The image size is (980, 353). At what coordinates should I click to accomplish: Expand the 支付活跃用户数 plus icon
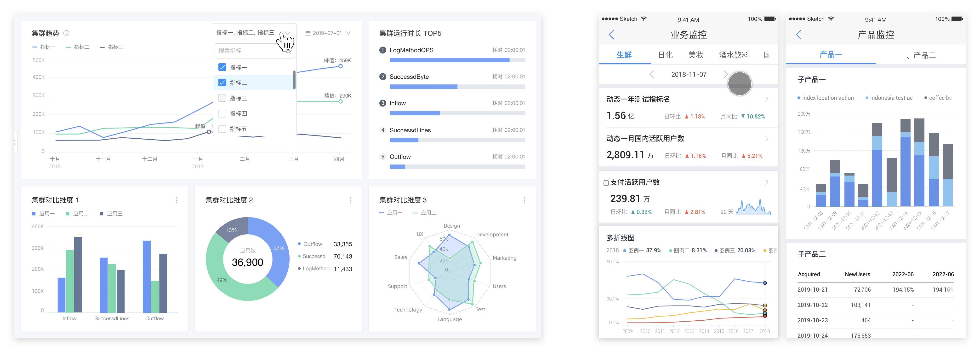tap(606, 183)
